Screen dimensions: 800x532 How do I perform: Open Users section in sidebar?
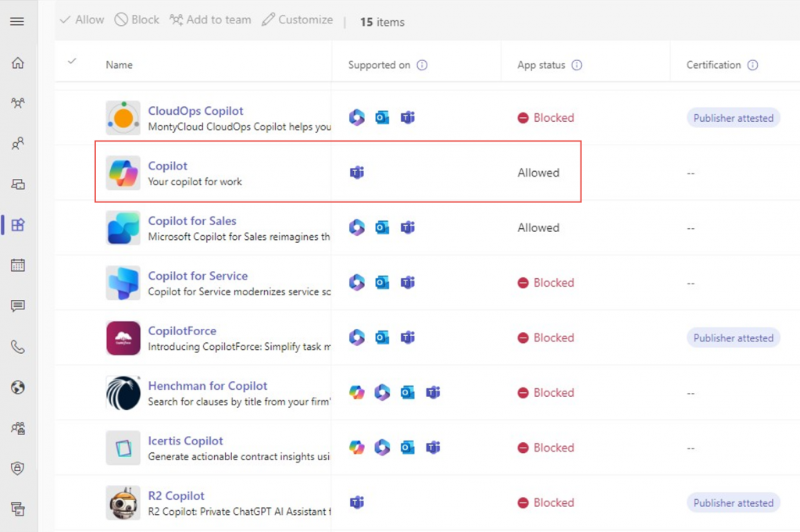(18, 143)
